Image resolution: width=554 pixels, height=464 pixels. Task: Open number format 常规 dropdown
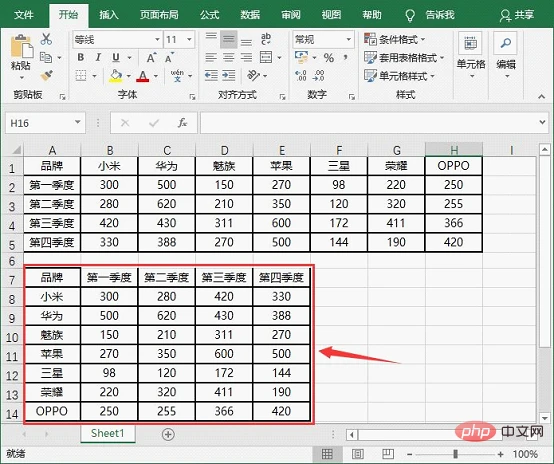[349, 39]
